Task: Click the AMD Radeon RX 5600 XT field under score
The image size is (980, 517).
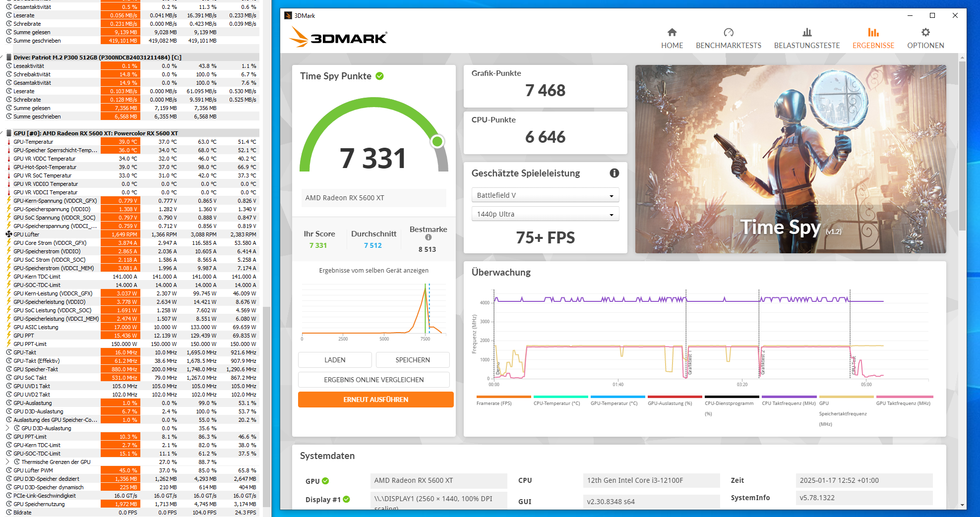Action: coord(374,198)
